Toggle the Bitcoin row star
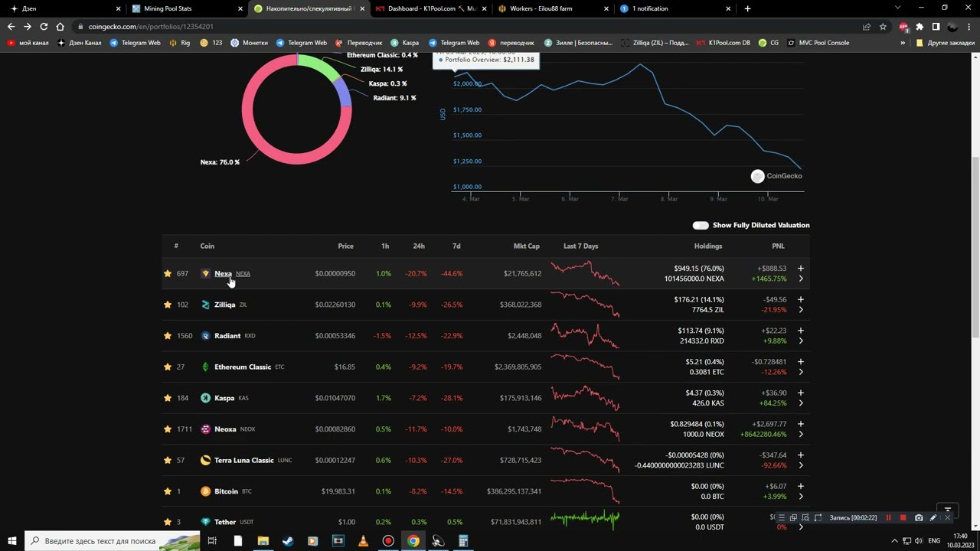 click(167, 491)
